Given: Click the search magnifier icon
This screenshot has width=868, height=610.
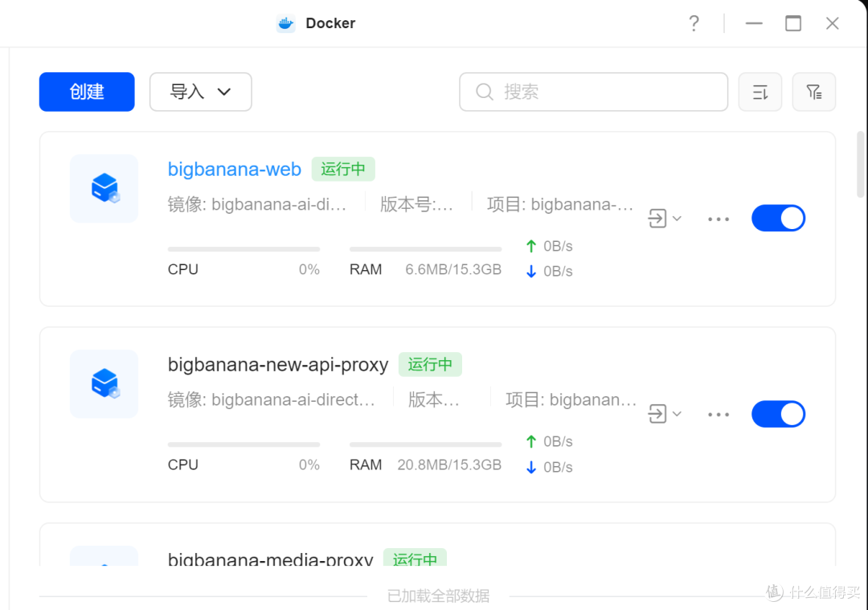Looking at the screenshot, I should click(485, 92).
